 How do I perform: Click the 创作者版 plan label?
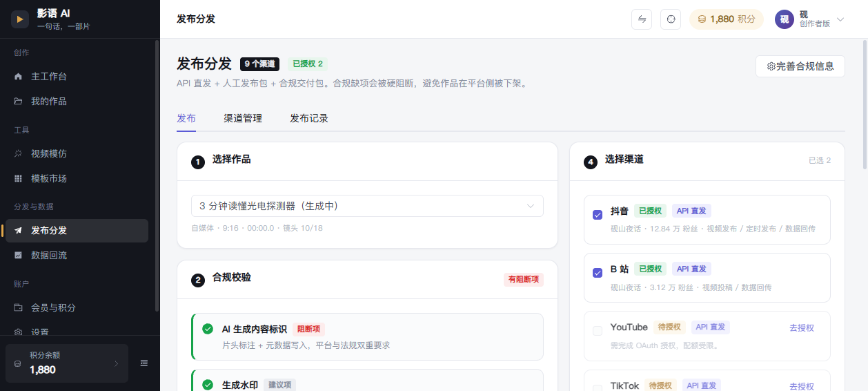[815, 23]
